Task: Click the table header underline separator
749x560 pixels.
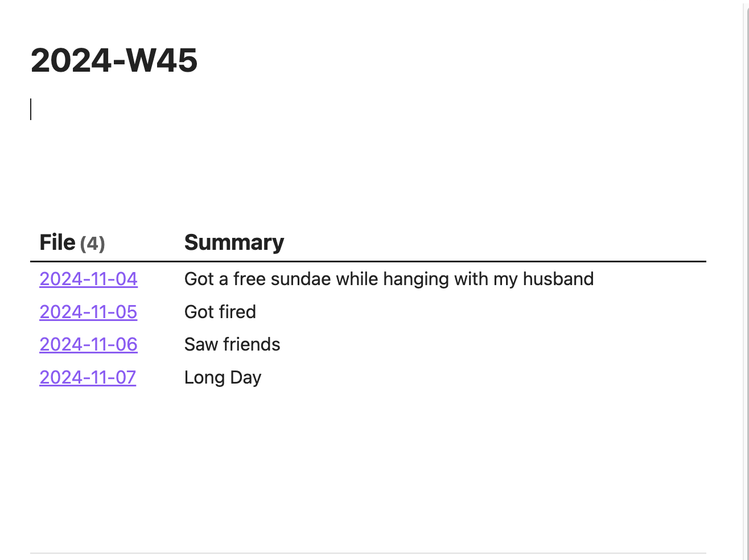Action: (x=368, y=262)
